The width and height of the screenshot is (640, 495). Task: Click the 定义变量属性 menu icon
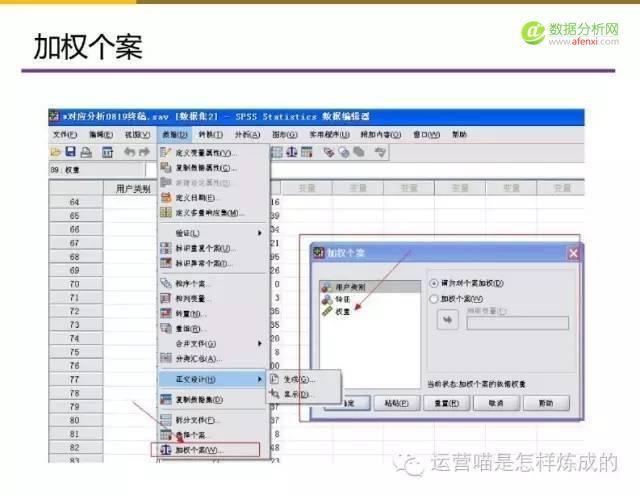(166, 153)
